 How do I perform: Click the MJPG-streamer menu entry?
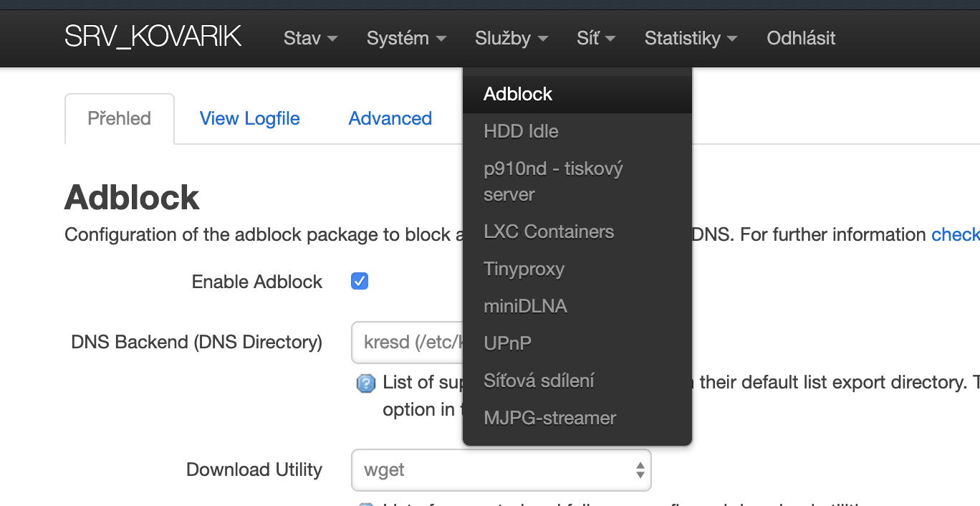[549, 418]
